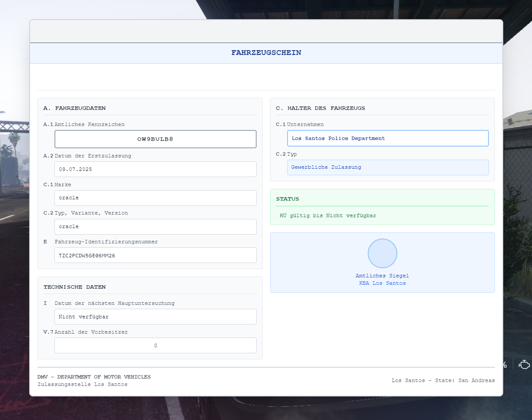Click the Typ, Variante, Version field
The height and width of the screenshot is (420, 532).
tap(155, 227)
